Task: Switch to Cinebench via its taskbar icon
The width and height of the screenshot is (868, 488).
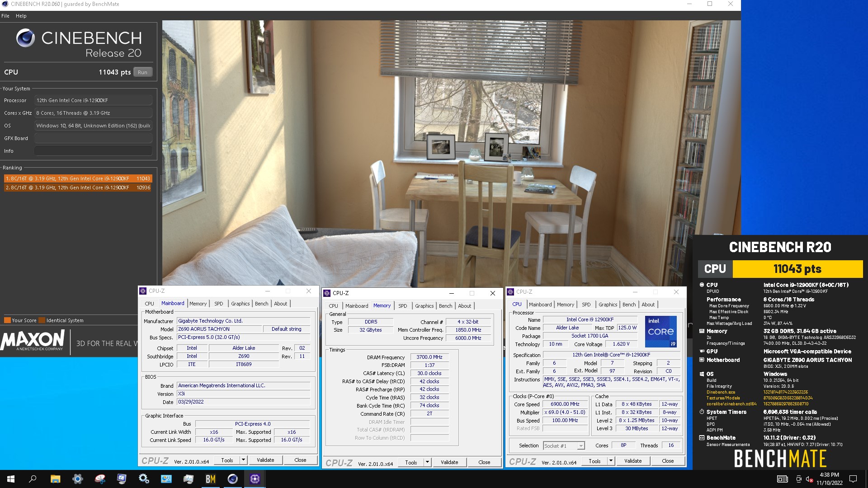Action: click(232, 479)
